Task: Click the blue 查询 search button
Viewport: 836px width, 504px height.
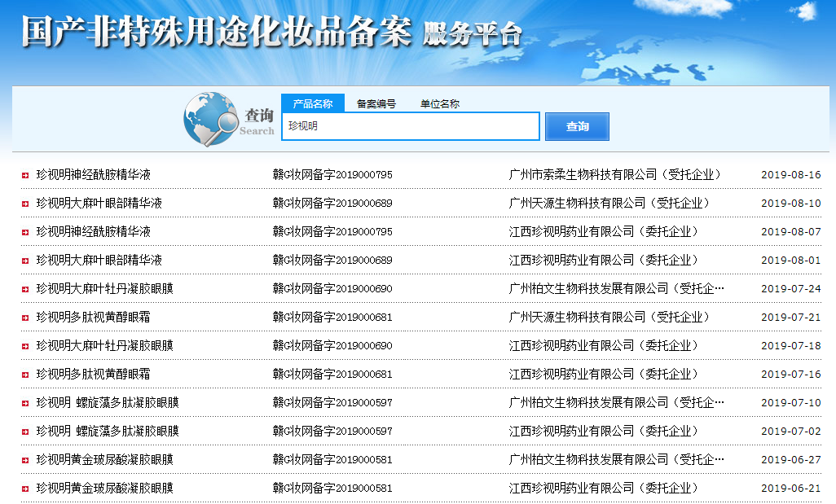Action: (577, 126)
